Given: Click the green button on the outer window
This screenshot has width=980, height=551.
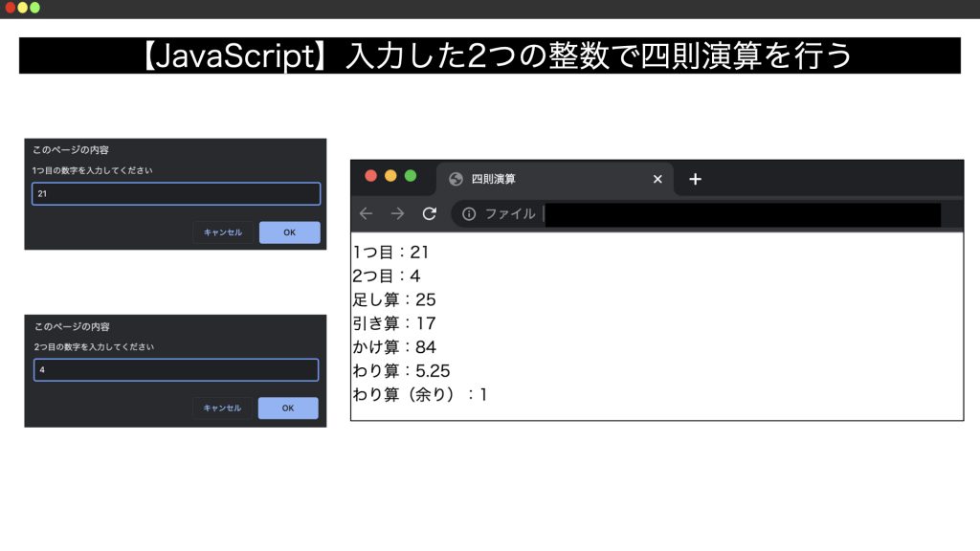Looking at the screenshot, I should click(x=35, y=8).
